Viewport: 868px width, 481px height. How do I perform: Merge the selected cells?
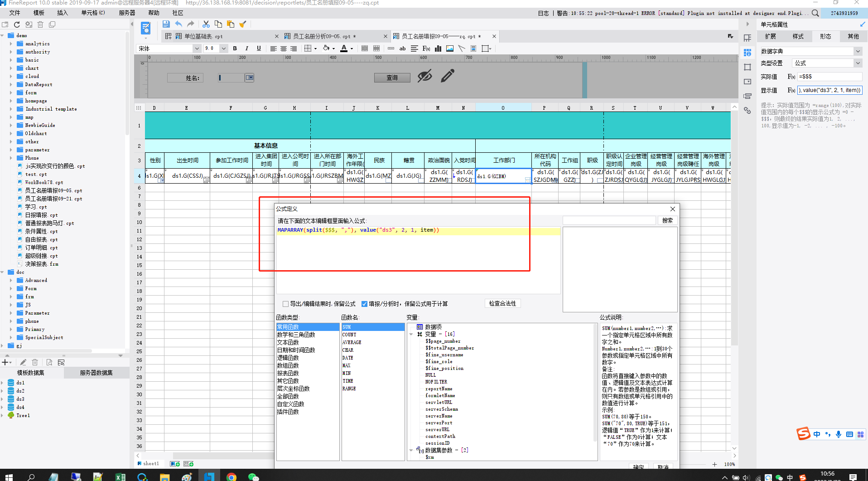(365, 49)
